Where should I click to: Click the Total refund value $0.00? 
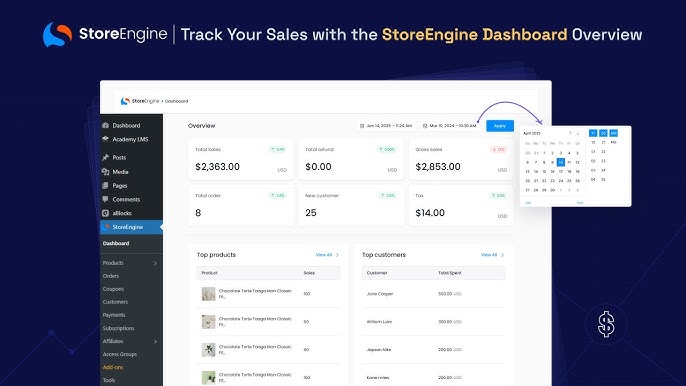pyautogui.click(x=318, y=167)
